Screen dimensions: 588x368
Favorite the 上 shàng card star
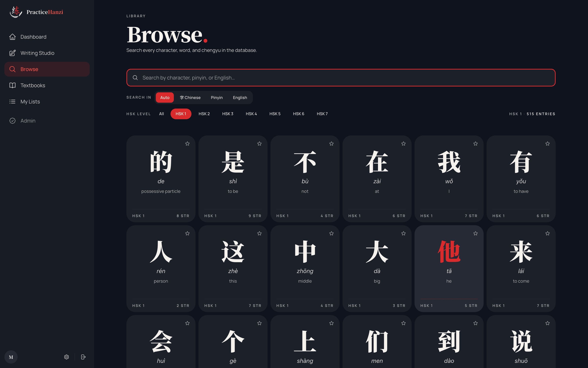331,323
